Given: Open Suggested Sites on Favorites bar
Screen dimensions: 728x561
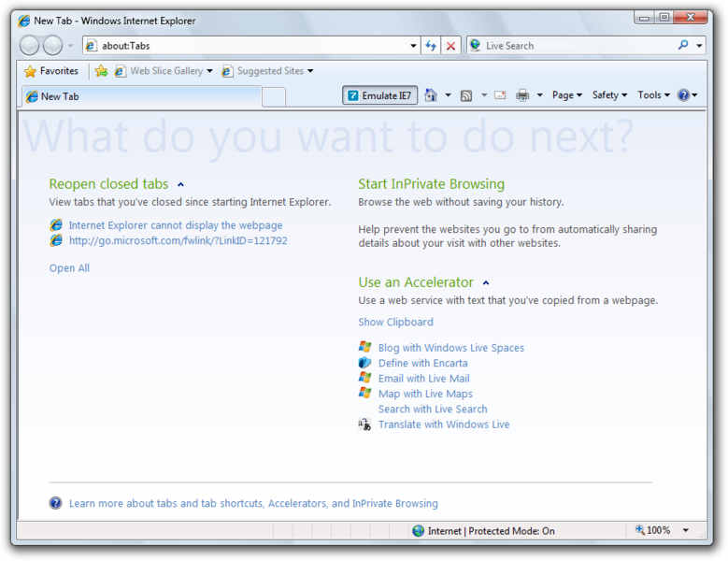Looking at the screenshot, I should point(267,71).
